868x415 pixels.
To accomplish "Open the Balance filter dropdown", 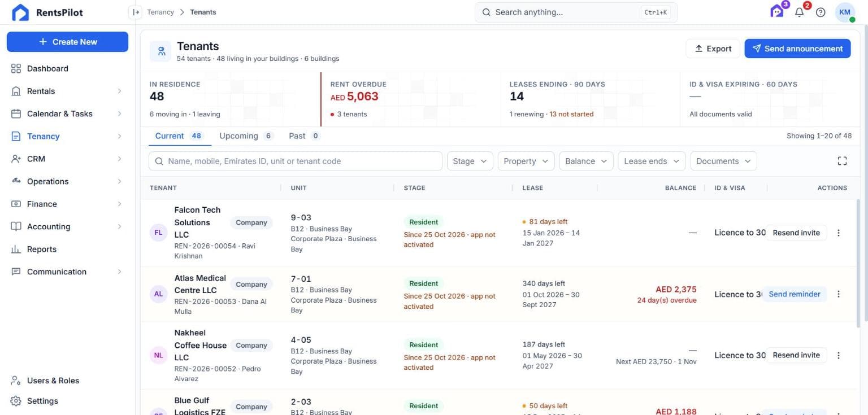I will coord(586,161).
